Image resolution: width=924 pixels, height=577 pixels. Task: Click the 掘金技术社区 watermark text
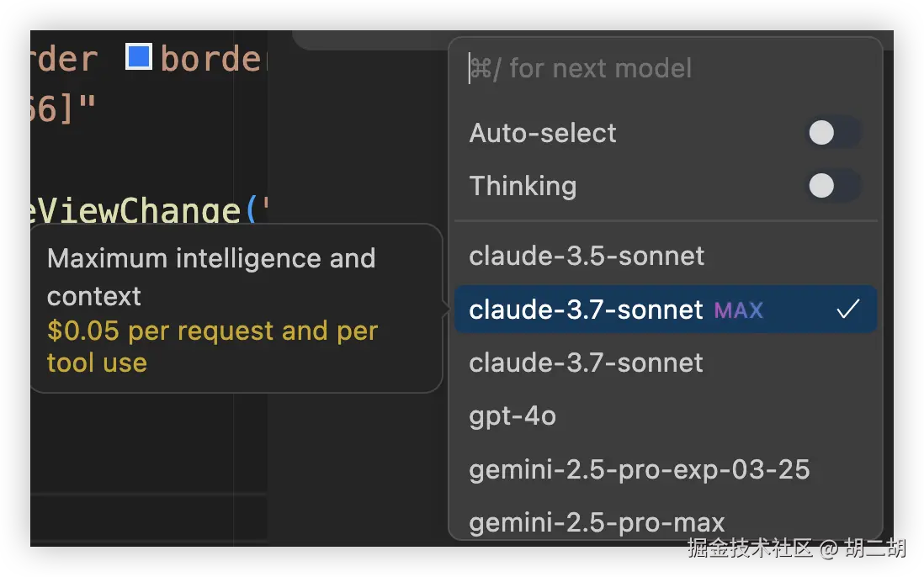pos(749,548)
